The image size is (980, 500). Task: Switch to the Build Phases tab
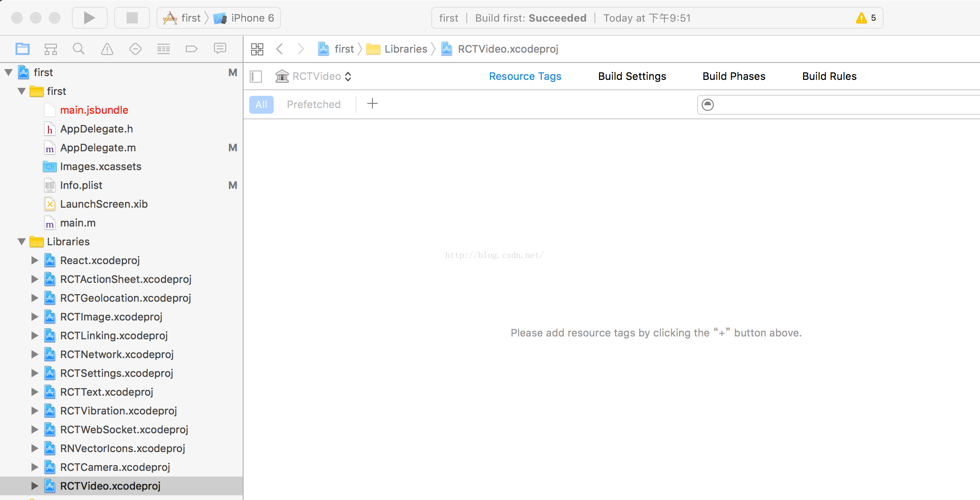pos(734,76)
